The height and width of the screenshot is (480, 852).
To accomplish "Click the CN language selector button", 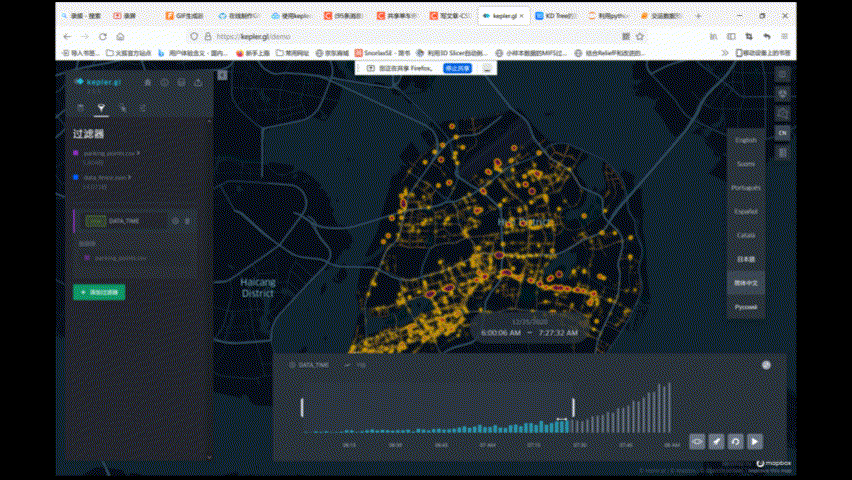I will coord(782,133).
